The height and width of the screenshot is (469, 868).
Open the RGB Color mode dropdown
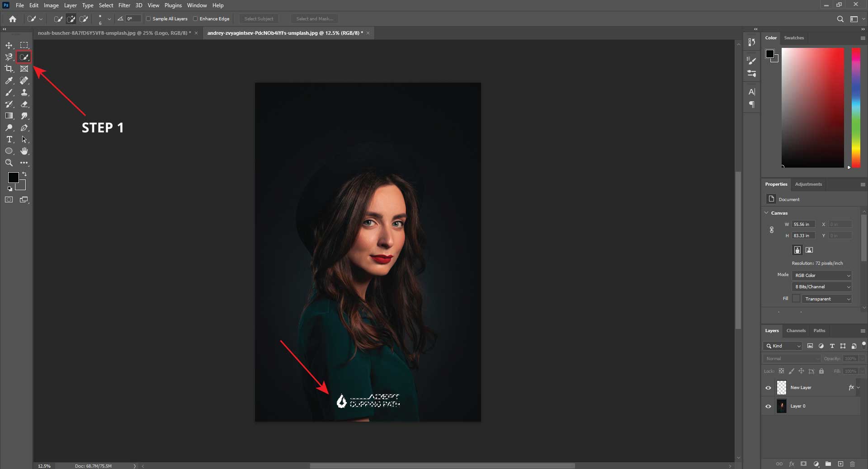(822, 275)
